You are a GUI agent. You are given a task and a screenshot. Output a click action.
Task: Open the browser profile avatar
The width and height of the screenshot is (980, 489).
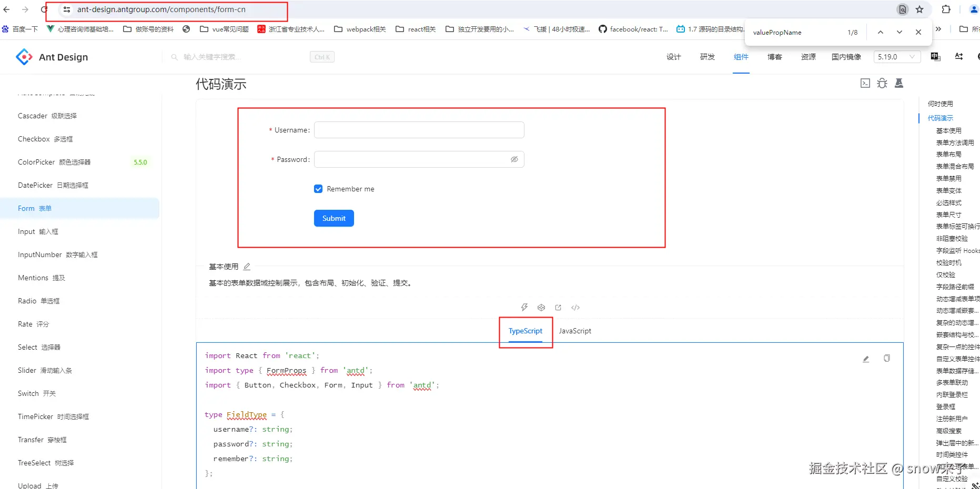pos(973,9)
